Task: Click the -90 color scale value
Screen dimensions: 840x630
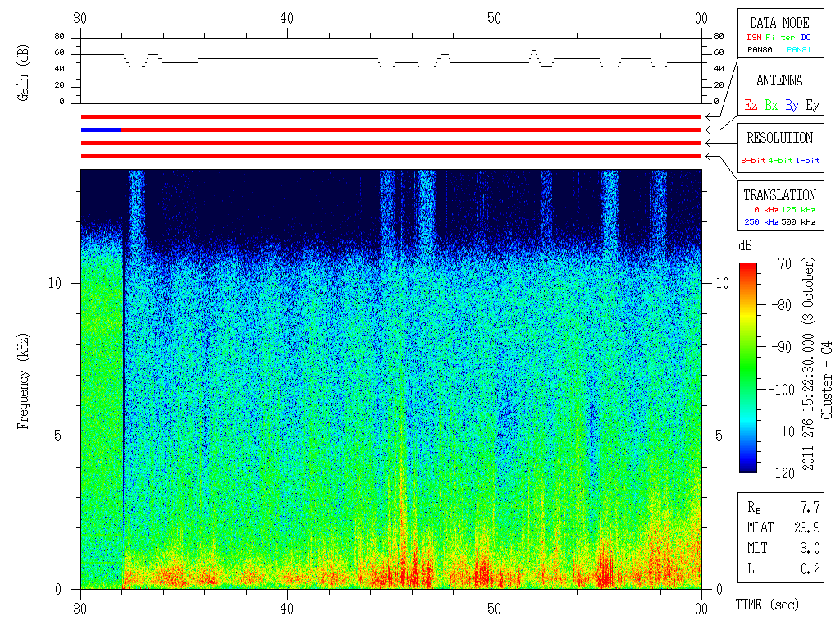Action: point(782,347)
